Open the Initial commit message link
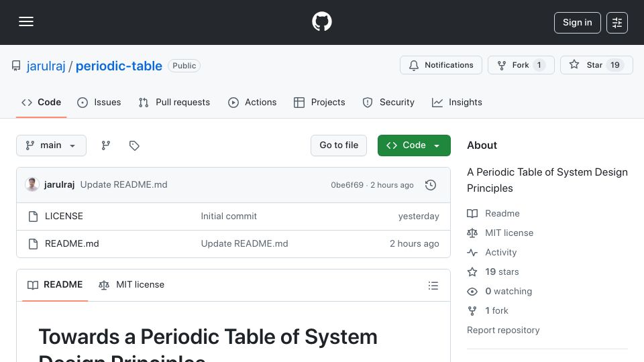Screen dimensions: 644x362 (229, 217)
